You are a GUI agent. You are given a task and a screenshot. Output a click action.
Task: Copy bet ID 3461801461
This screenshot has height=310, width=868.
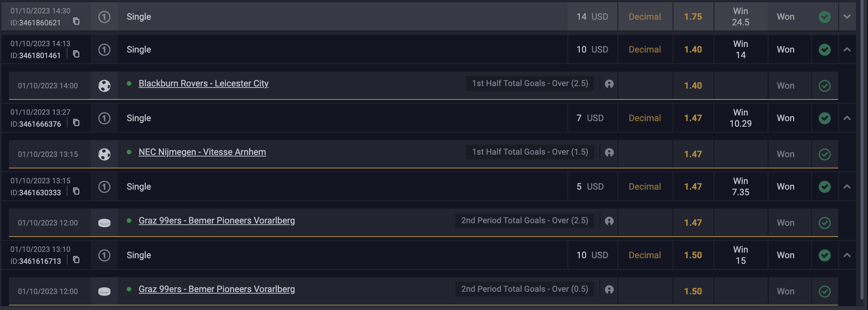coord(76,54)
